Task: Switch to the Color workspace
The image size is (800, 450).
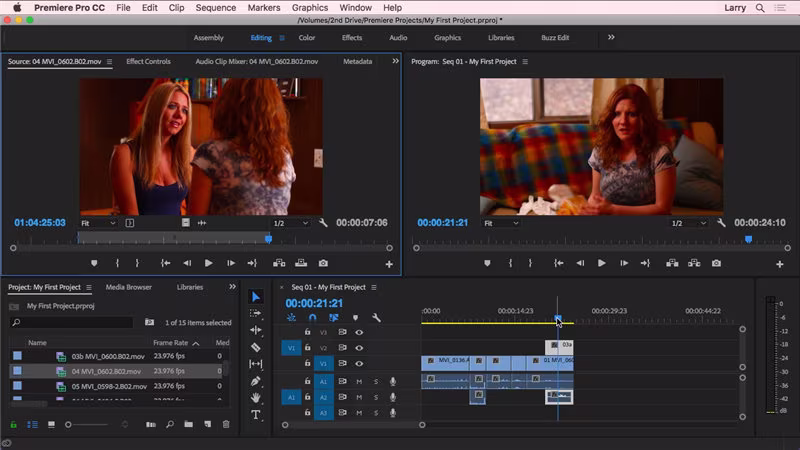Action: (x=307, y=38)
